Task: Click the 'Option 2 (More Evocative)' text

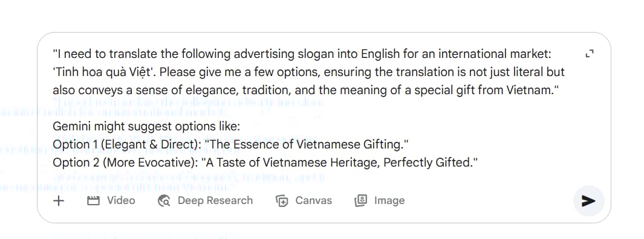Action: tap(125, 163)
